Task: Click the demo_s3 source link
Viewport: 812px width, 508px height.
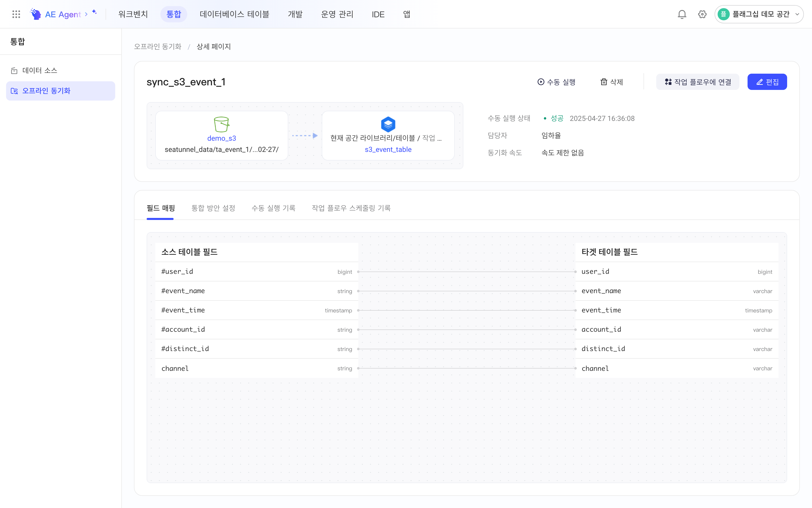Action: click(x=222, y=138)
